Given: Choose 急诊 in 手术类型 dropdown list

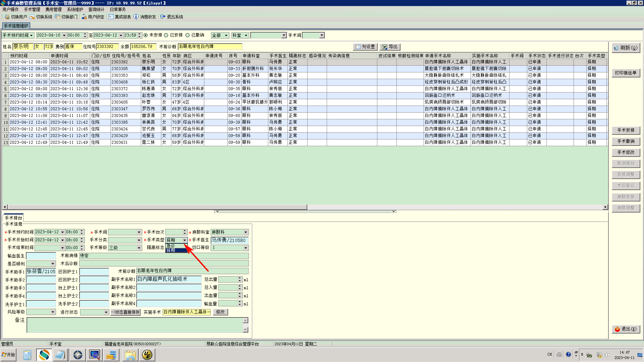Looking at the screenshot, I should (x=171, y=246).
